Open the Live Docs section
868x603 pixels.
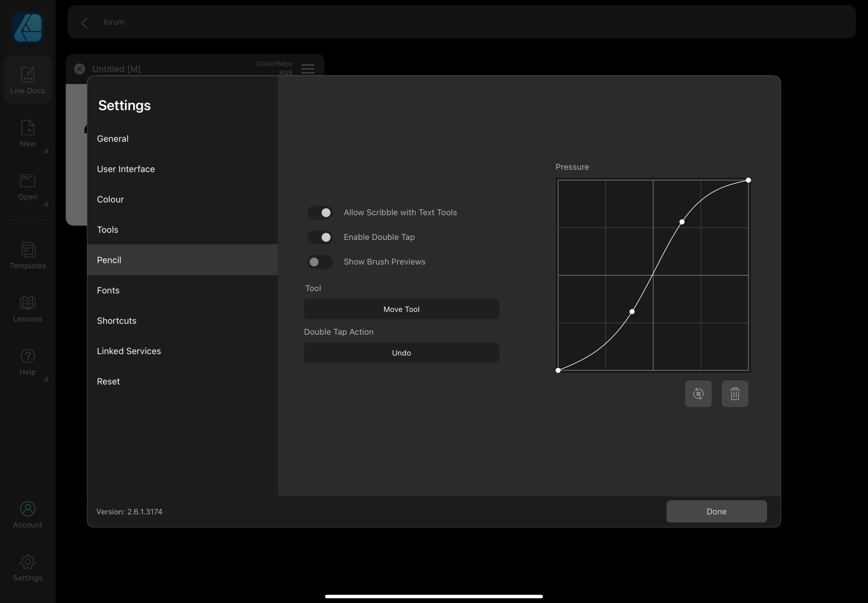point(28,80)
